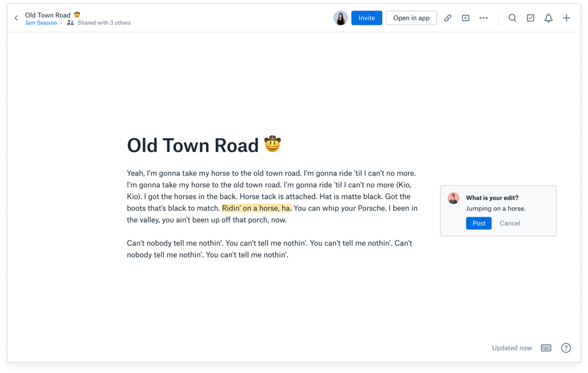Click the commenter avatar in the comment box

(453, 198)
